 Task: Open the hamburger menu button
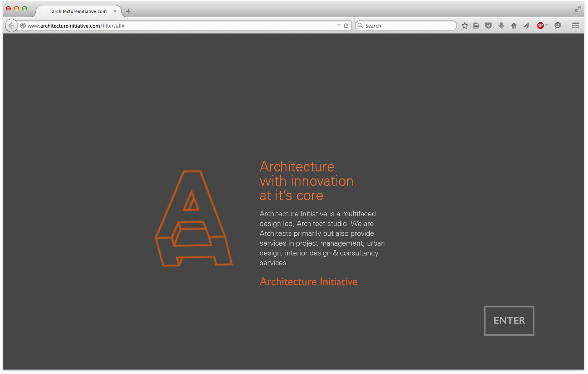pyautogui.click(x=575, y=26)
